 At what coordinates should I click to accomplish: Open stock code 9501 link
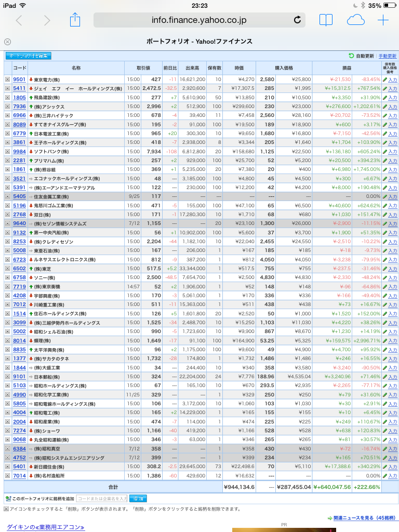click(19, 79)
